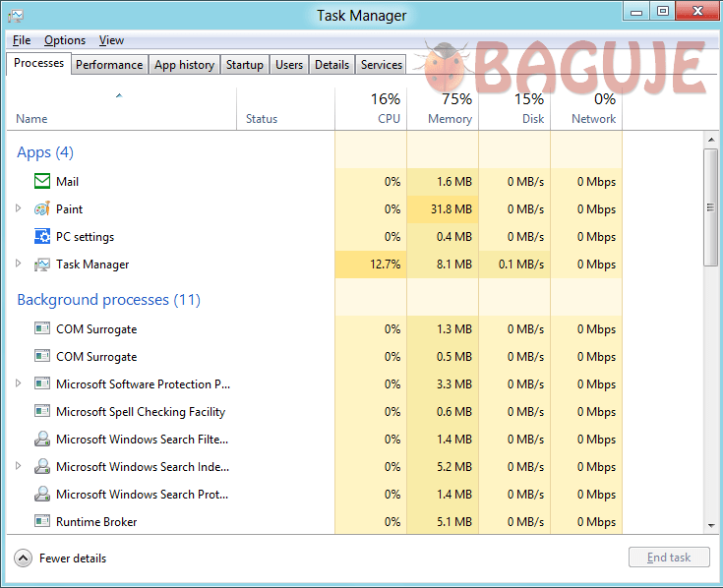Click Task Manager's 12.7% CPU value

pos(385,265)
